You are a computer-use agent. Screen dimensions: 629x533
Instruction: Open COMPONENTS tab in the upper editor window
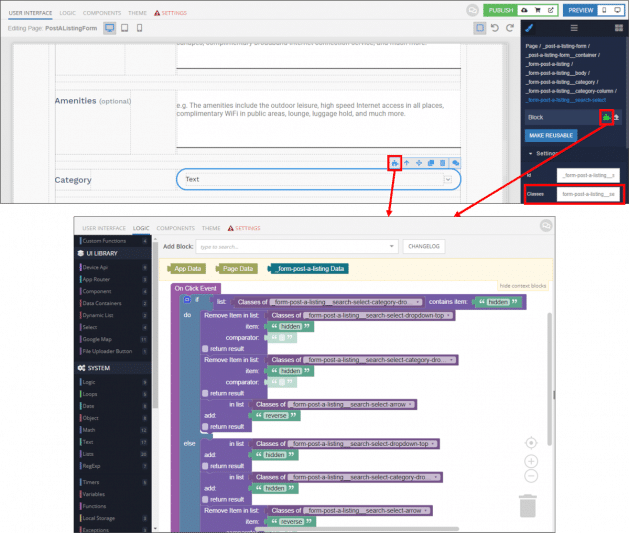pyautogui.click(x=102, y=13)
